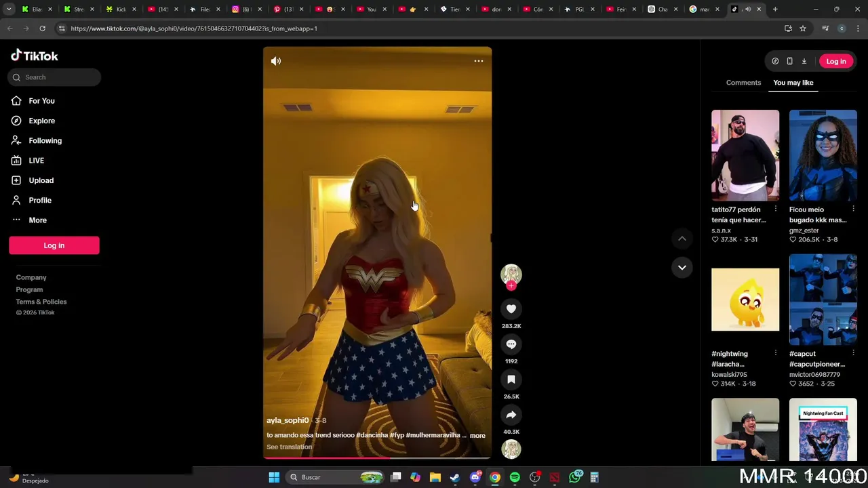Click the sidebar Log in button

[54, 245]
